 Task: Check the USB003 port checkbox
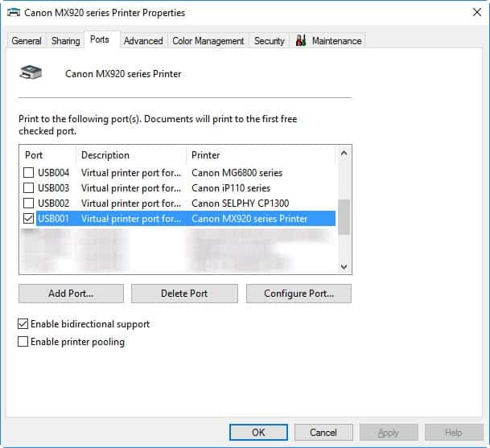click(x=28, y=187)
